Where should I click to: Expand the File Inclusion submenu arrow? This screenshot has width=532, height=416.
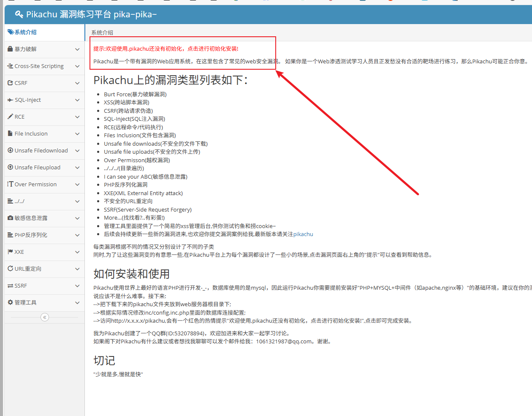point(77,134)
